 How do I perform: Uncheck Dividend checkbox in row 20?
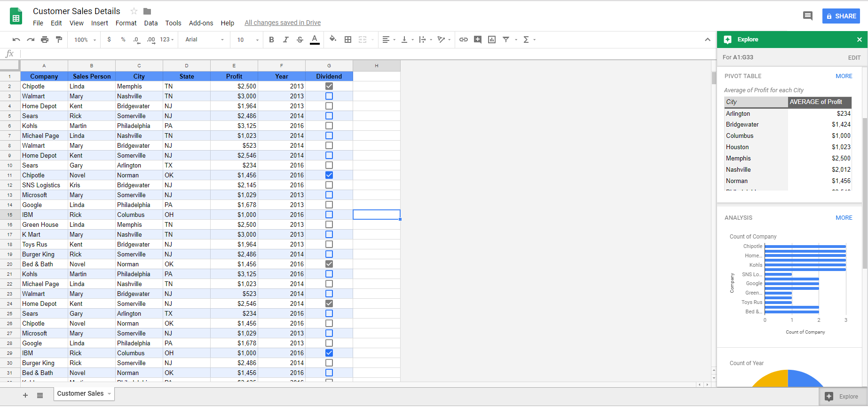coord(329,264)
